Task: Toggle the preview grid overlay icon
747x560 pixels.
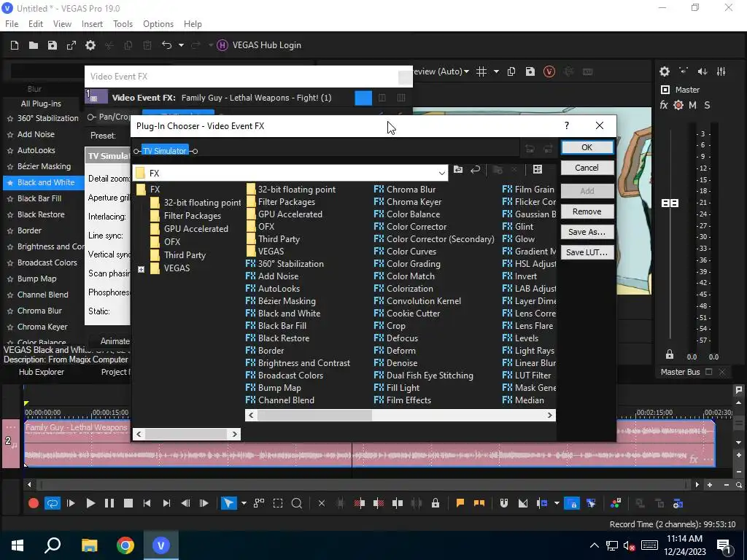Action: coord(481,71)
